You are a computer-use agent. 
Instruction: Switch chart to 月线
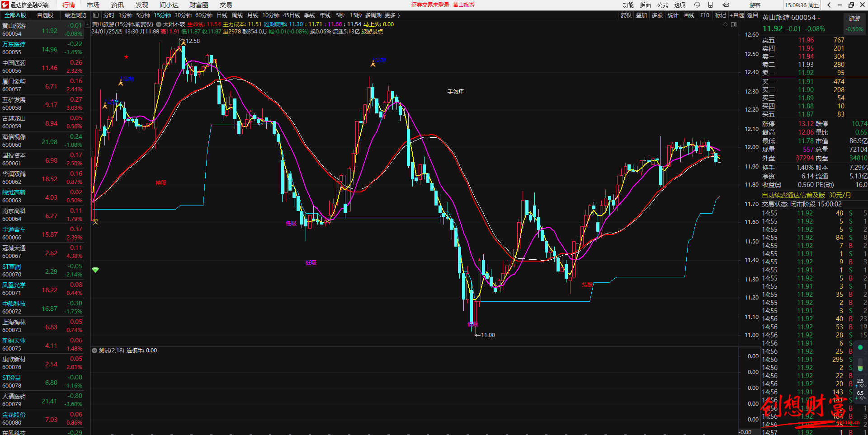coord(253,15)
